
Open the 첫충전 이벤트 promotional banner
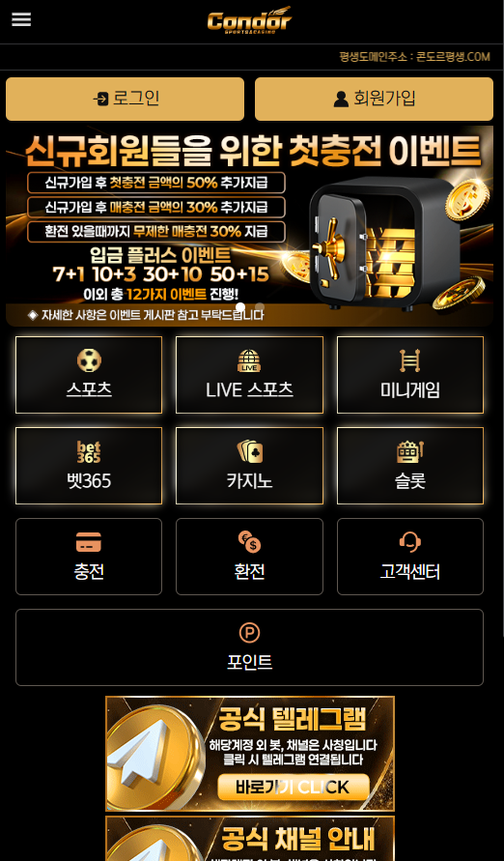249,226
